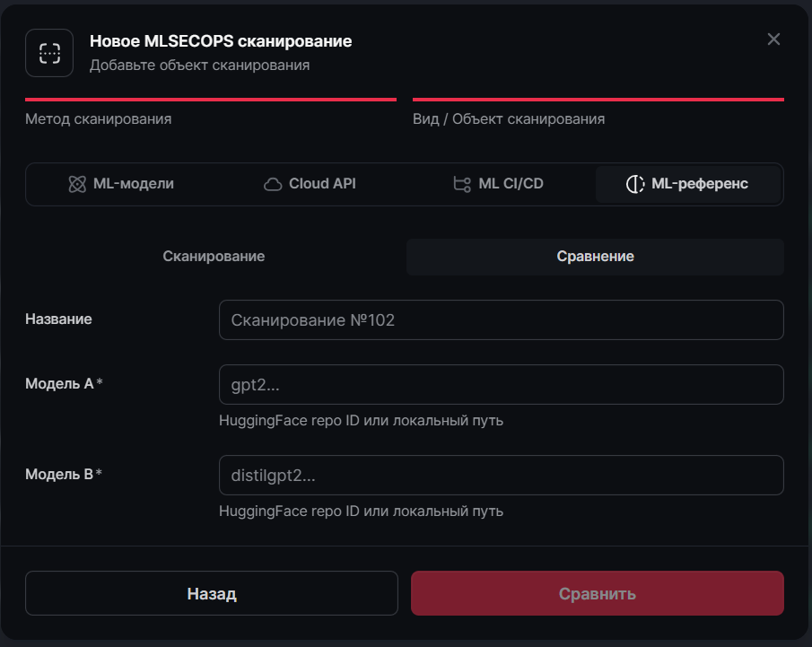Click the Модель A input field
Viewport: 812px width, 647px height.
point(502,385)
